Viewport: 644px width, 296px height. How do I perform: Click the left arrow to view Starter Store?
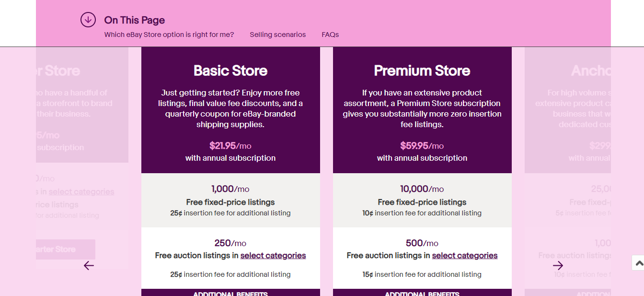tap(88, 265)
